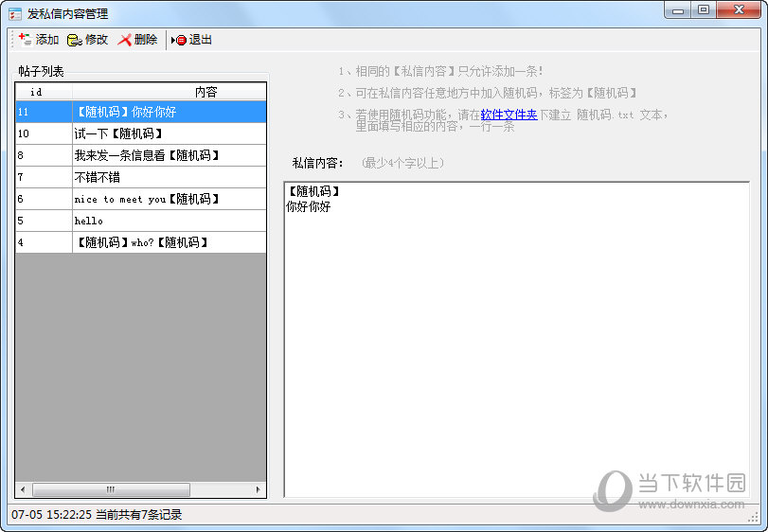Click the 修改 (Modify) toolbar button
This screenshot has width=768, height=532.
tap(88, 40)
